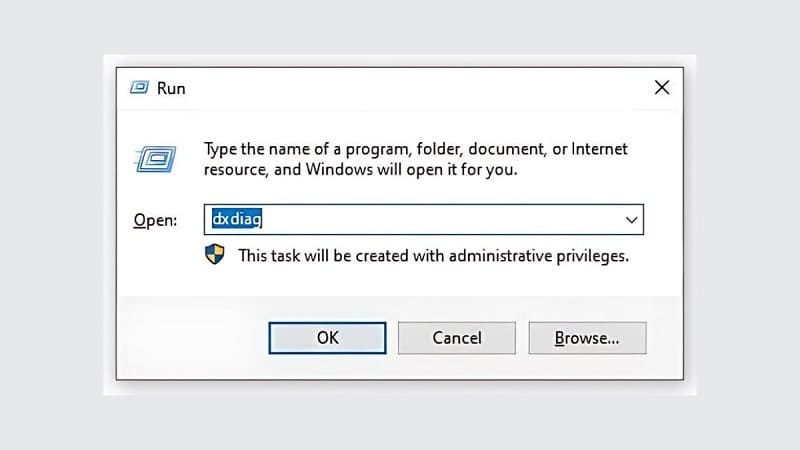800x450 pixels.
Task: Click the "Windows will open it for you" line
Action: 361,170
